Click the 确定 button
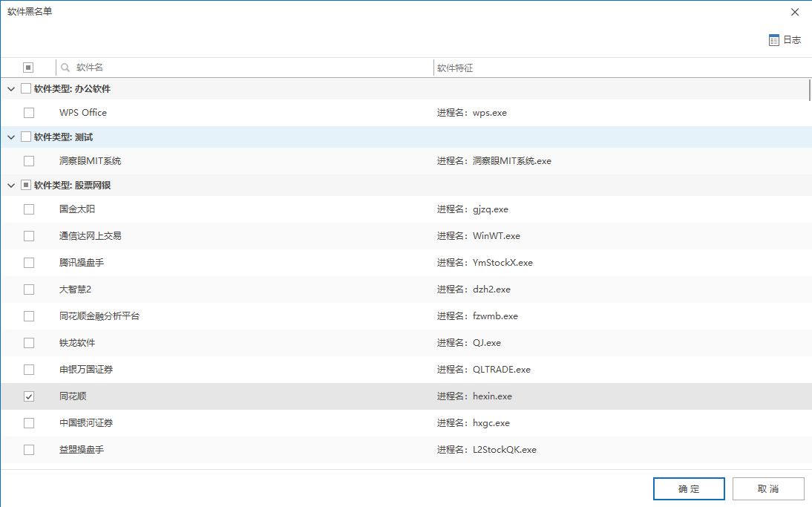The width and height of the screenshot is (812, 507). tap(689, 489)
